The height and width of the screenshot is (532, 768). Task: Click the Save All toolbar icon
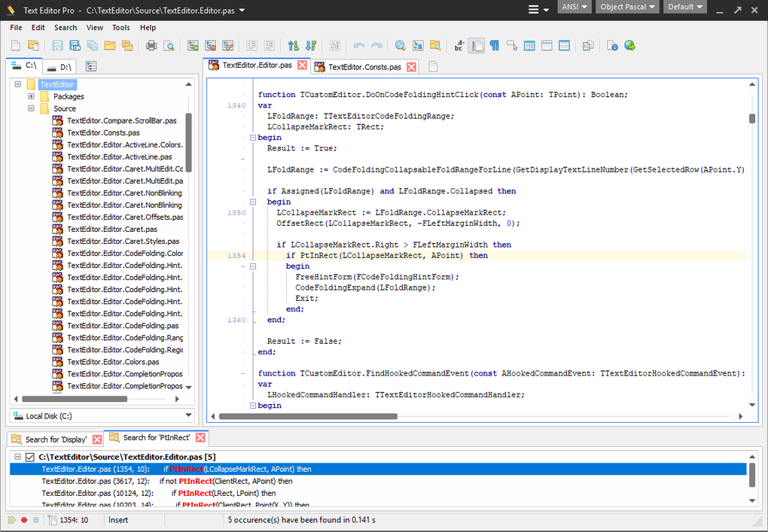[92, 45]
